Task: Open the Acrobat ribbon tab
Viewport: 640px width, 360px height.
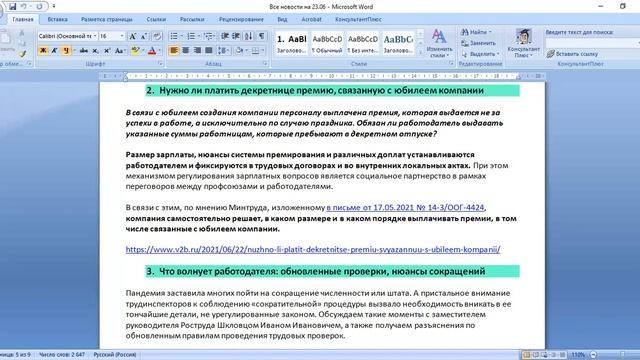Action: point(311,19)
